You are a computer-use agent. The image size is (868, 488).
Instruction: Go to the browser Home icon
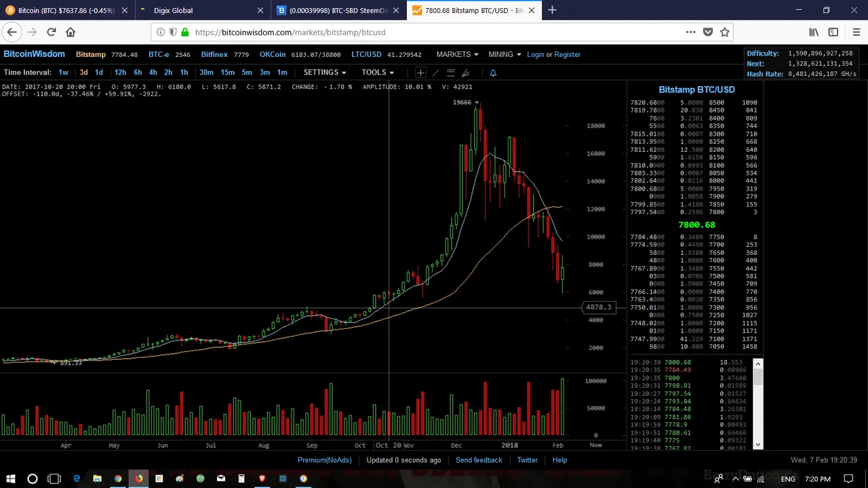click(x=71, y=32)
